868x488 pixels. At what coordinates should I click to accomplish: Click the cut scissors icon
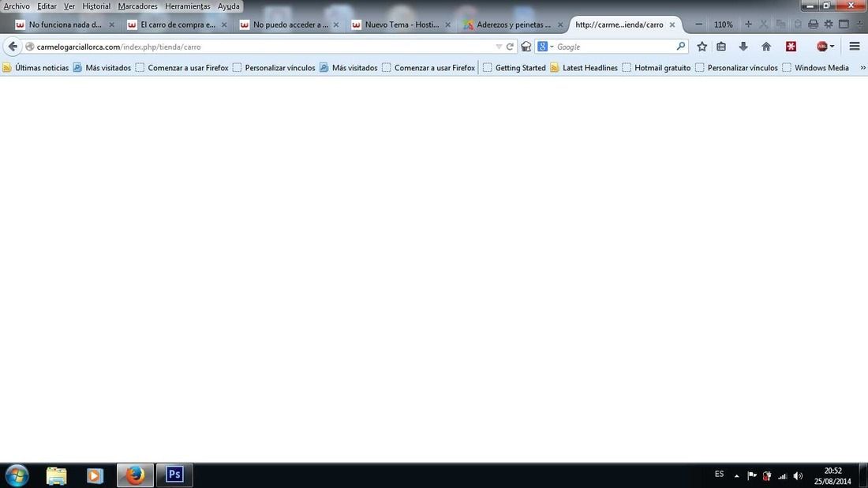tap(764, 24)
